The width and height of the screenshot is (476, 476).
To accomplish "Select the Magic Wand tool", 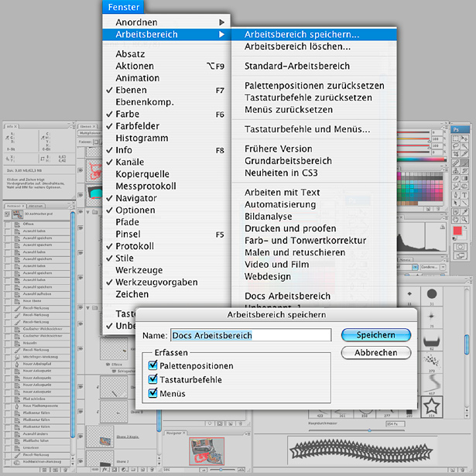I will pos(464,146).
